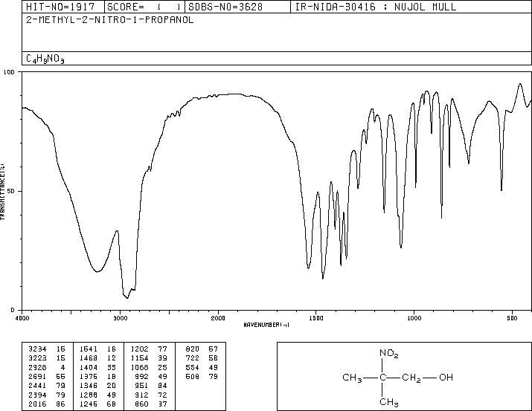
Task: Click the peak table row 554 49
Action: [x=202, y=367]
